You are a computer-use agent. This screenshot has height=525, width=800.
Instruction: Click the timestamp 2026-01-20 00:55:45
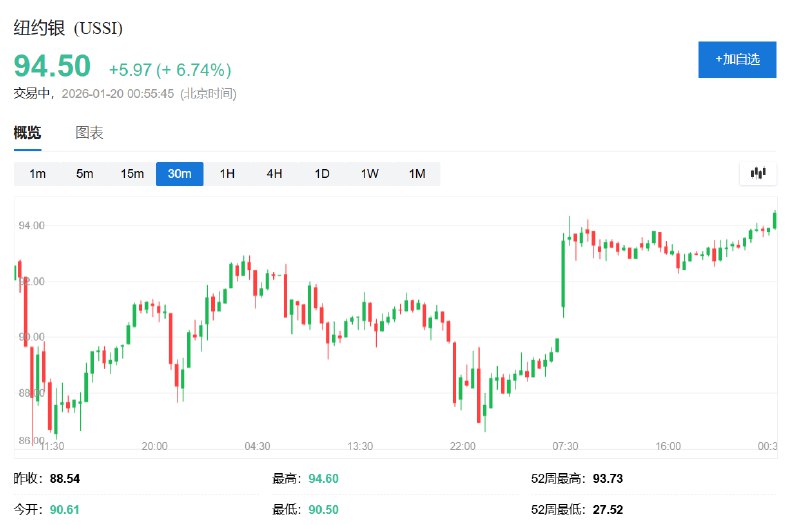(118, 94)
